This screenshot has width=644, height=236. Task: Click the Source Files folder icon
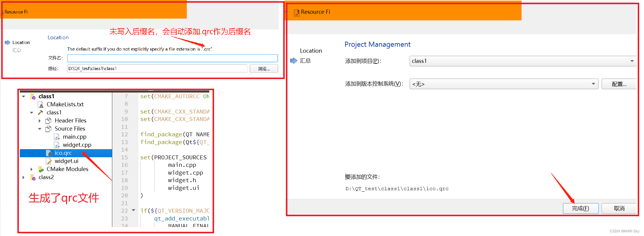(48, 129)
